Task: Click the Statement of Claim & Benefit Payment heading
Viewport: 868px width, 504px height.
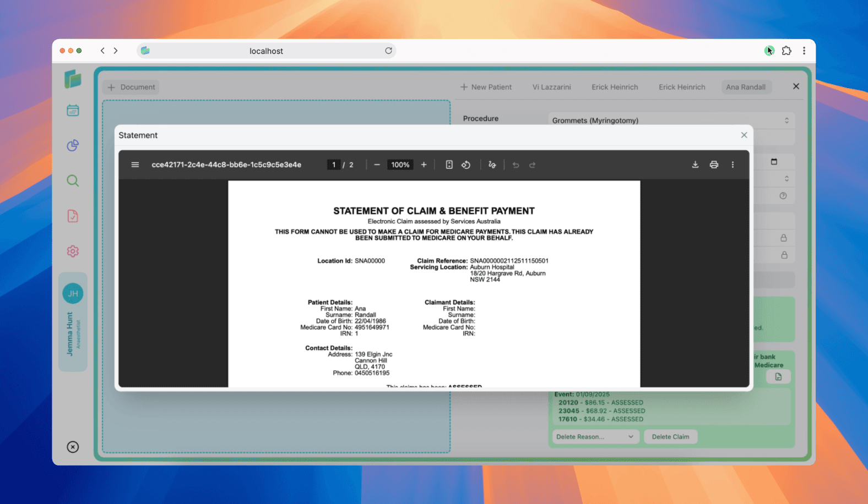Action: pos(434,211)
